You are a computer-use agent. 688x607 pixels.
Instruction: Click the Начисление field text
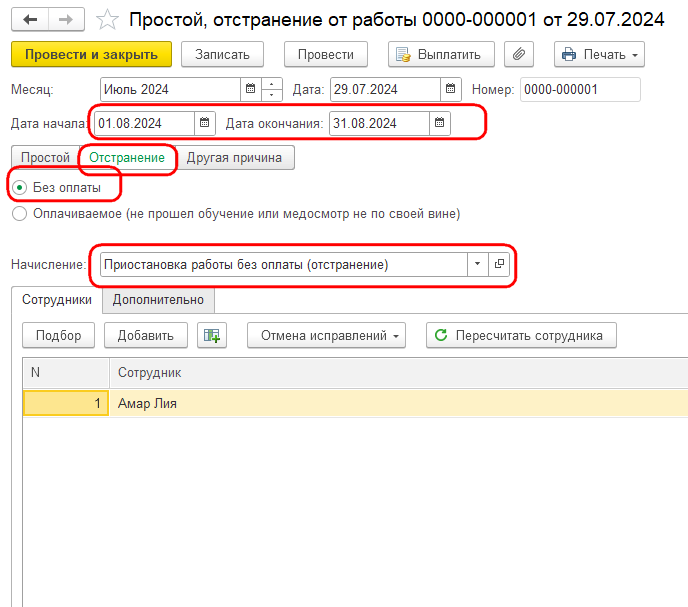point(283,264)
